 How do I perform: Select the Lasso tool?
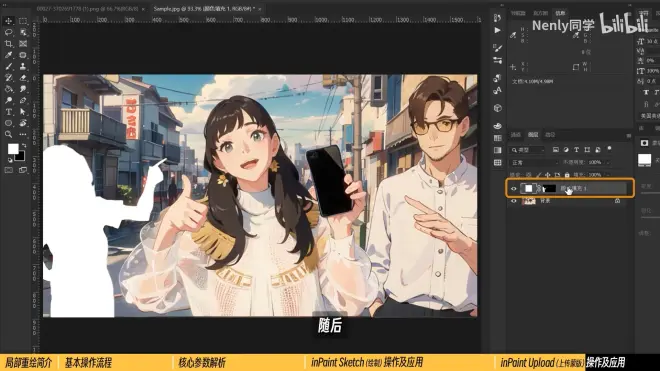click(8, 32)
